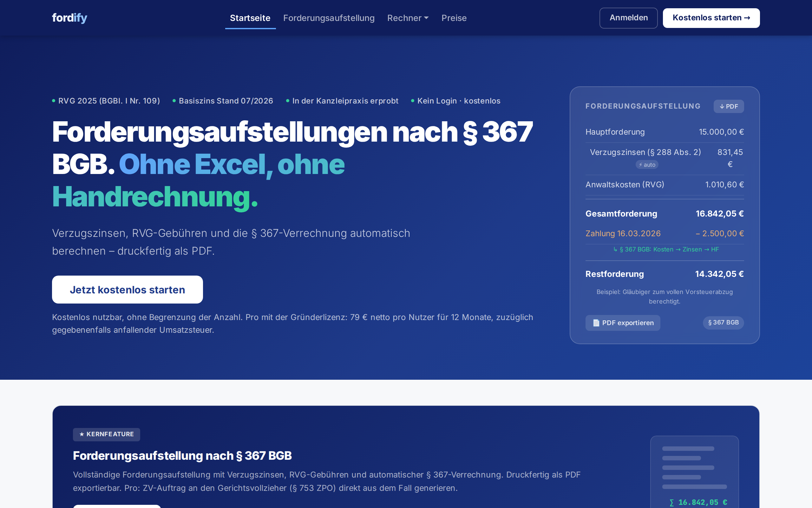
Task: Click the fordify logo
Action: [69, 18]
